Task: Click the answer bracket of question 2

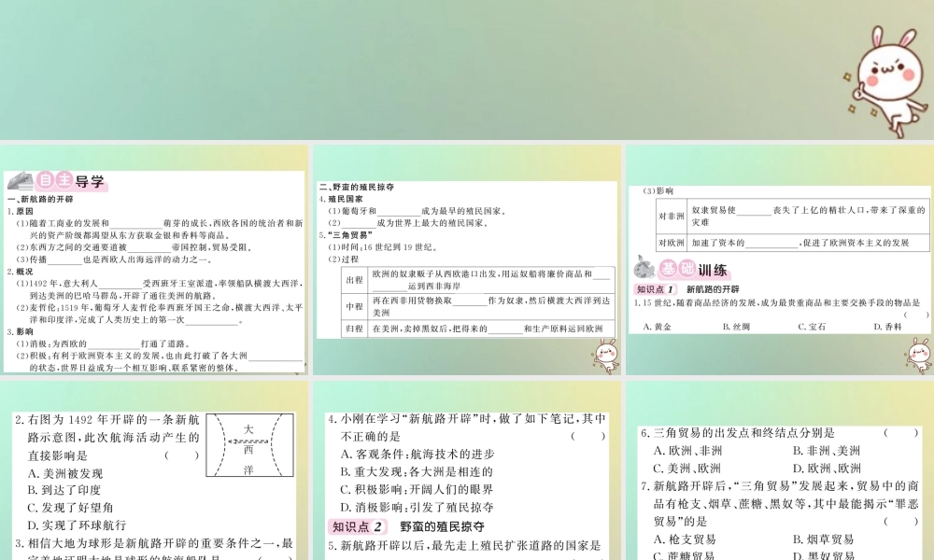Action: pos(181,455)
